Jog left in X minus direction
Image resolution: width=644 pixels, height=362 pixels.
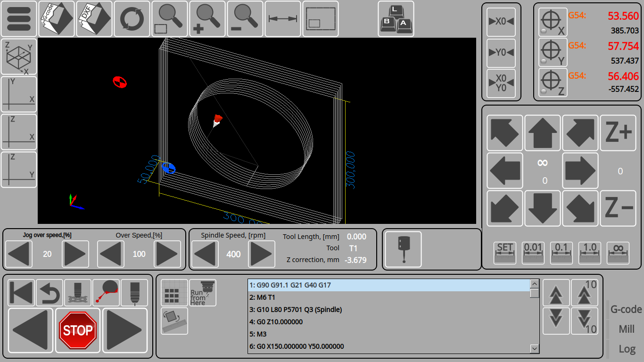[505, 171]
